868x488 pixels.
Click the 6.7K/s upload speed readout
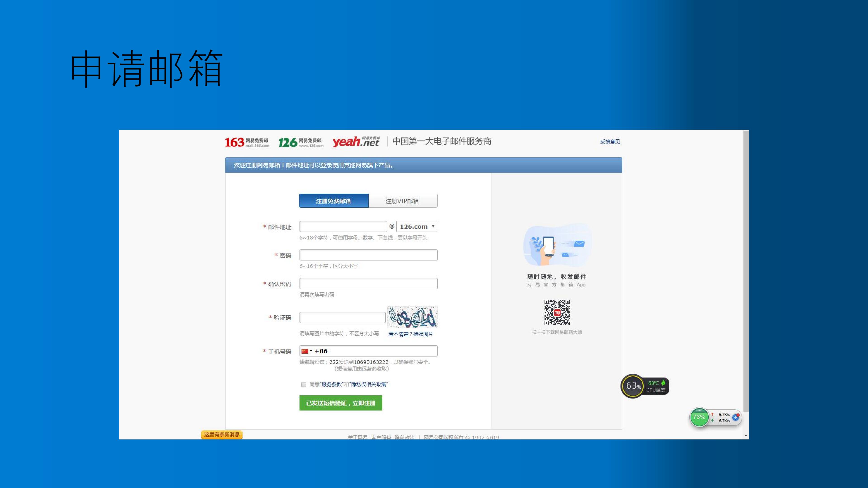pyautogui.click(x=724, y=415)
